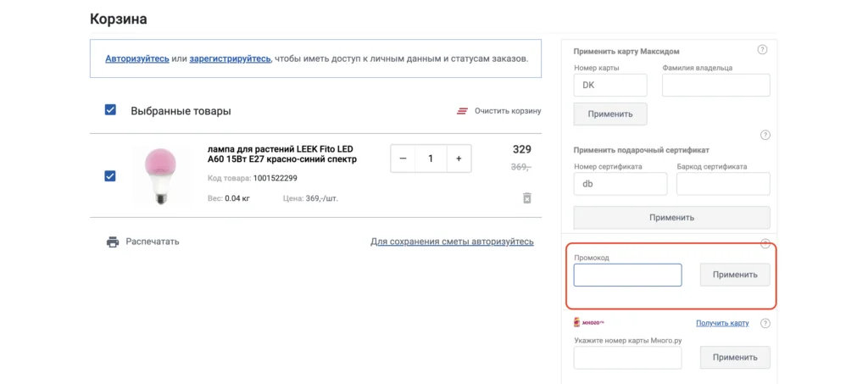Open the Получить карту link

coord(722,323)
